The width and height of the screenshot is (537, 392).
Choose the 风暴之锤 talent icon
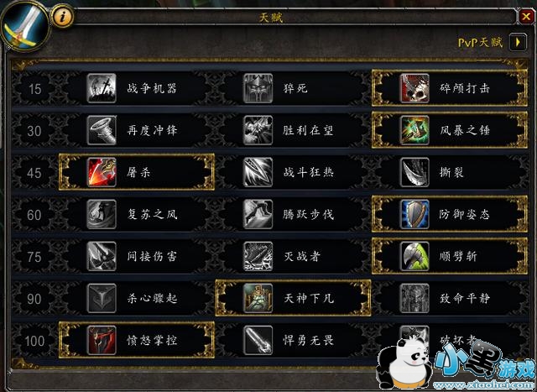pyautogui.click(x=414, y=130)
